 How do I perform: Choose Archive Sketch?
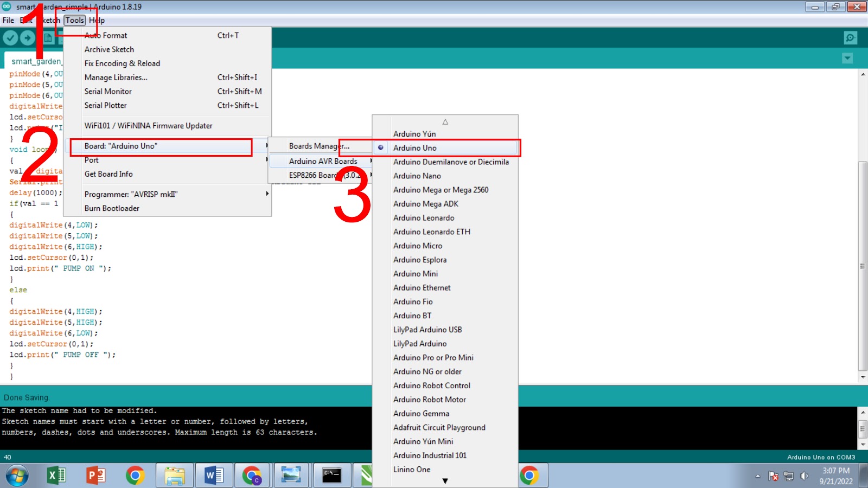(x=168, y=49)
